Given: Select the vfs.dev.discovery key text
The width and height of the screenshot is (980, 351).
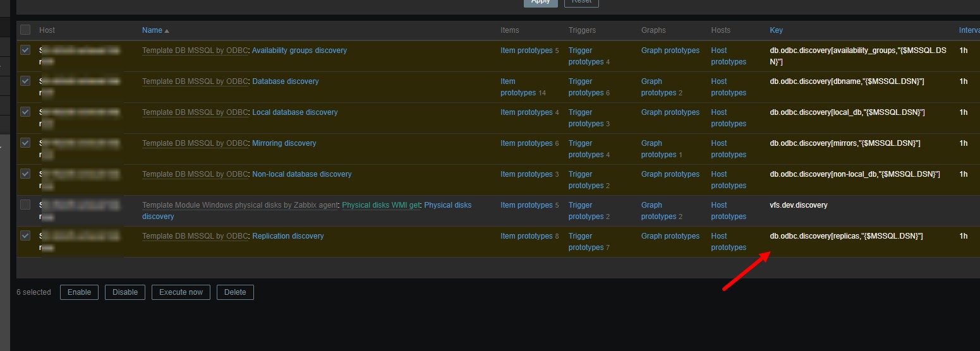Looking at the screenshot, I should point(799,205).
